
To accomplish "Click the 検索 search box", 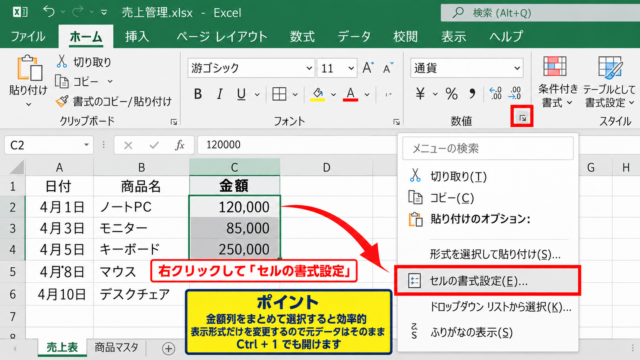I will (540, 13).
